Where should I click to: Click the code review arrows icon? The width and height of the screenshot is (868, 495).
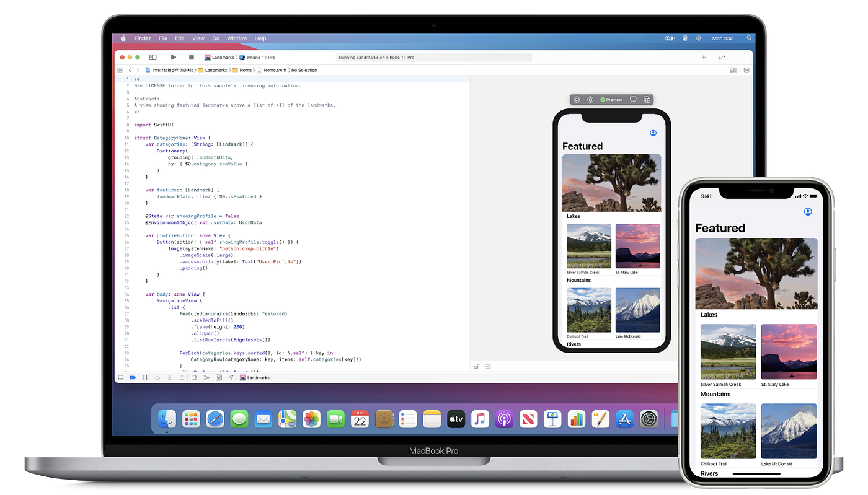click(x=722, y=57)
